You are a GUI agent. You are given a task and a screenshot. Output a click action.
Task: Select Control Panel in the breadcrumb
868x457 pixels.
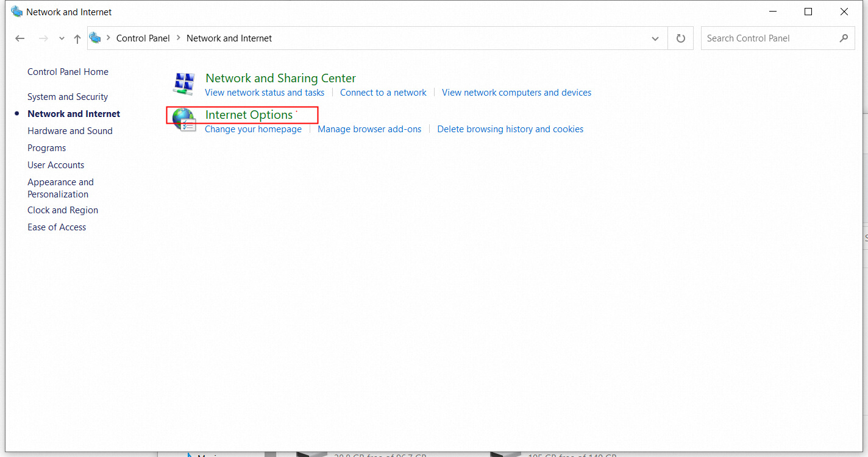[143, 38]
